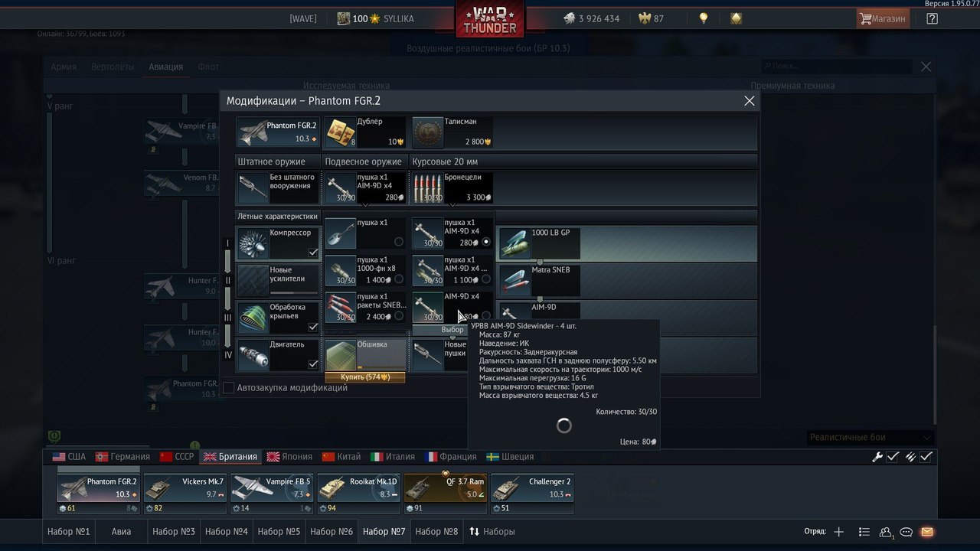Click the wrench repair icon
Viewport: 980px width, 551px height.
click(877, 457)
